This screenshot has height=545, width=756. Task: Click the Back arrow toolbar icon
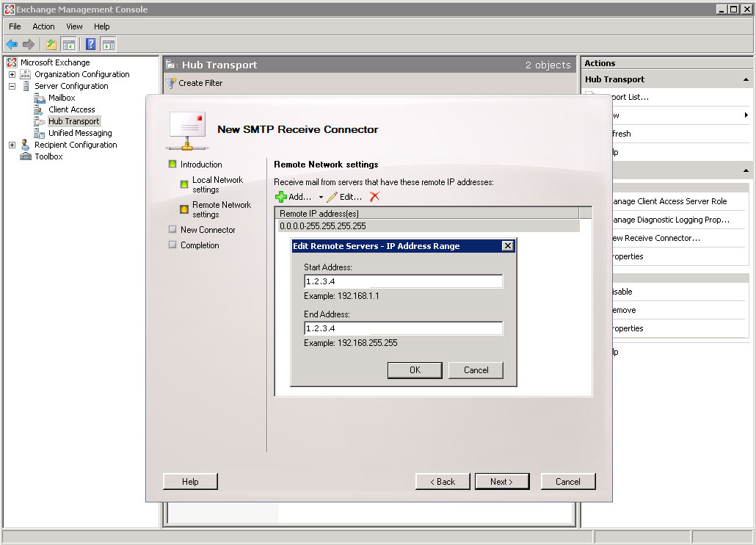[x=12, y=45]
